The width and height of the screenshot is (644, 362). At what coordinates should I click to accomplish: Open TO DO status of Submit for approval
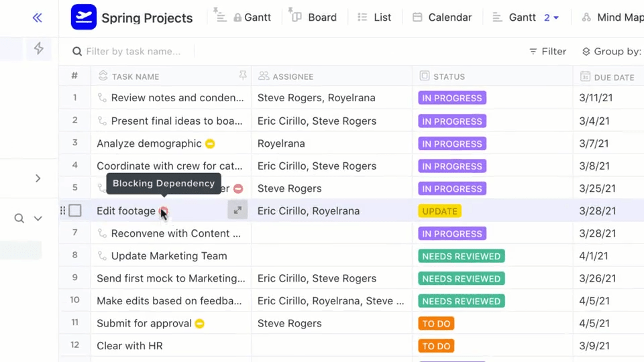point(436,323)
